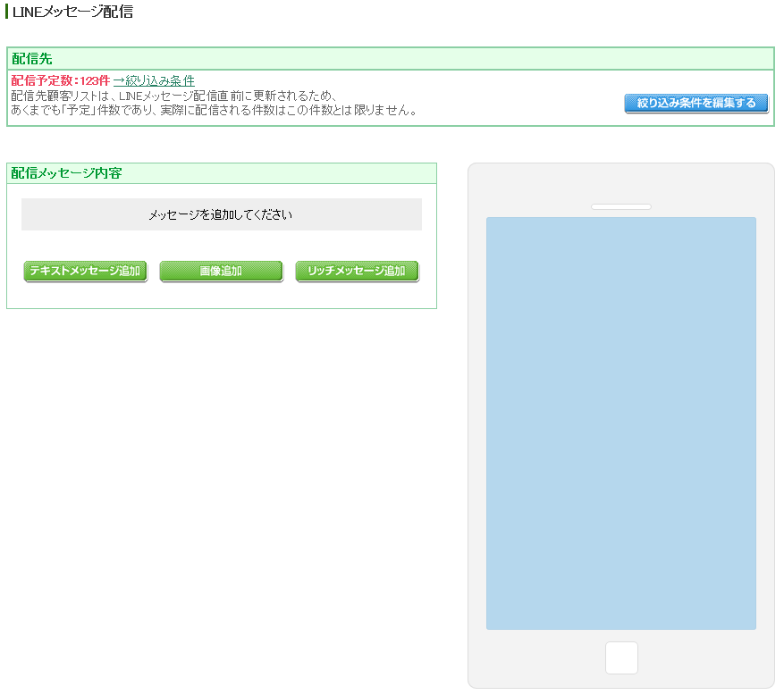784x695 pixels.
Task: Click the 画像追加 button
Action: click(x=221, y=271)
